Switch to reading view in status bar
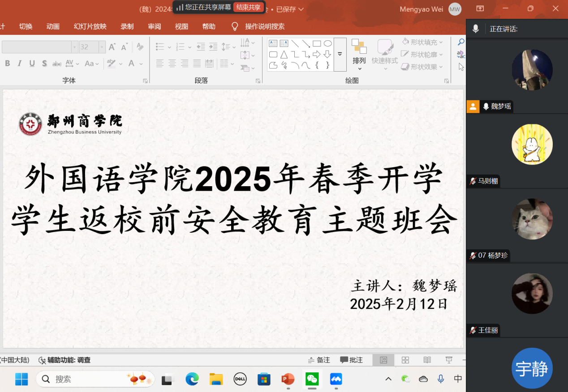Screen dimensions: 568x392 click(427, 360)
